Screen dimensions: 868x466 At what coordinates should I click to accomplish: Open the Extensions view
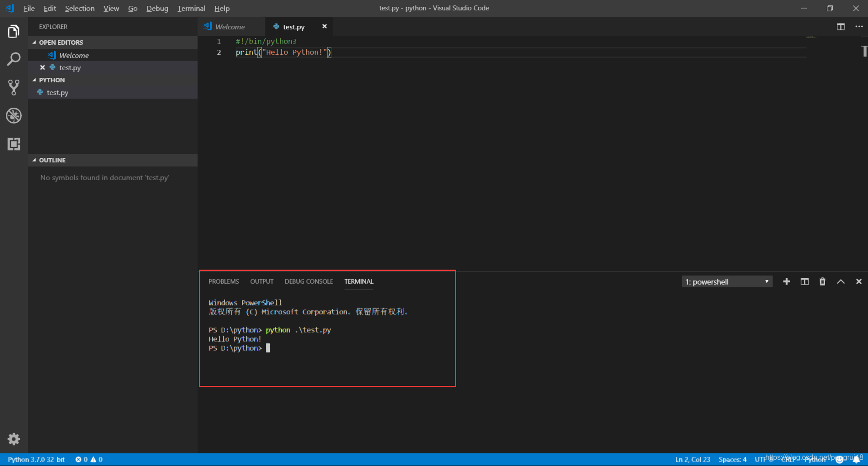[x=14, y=144]
